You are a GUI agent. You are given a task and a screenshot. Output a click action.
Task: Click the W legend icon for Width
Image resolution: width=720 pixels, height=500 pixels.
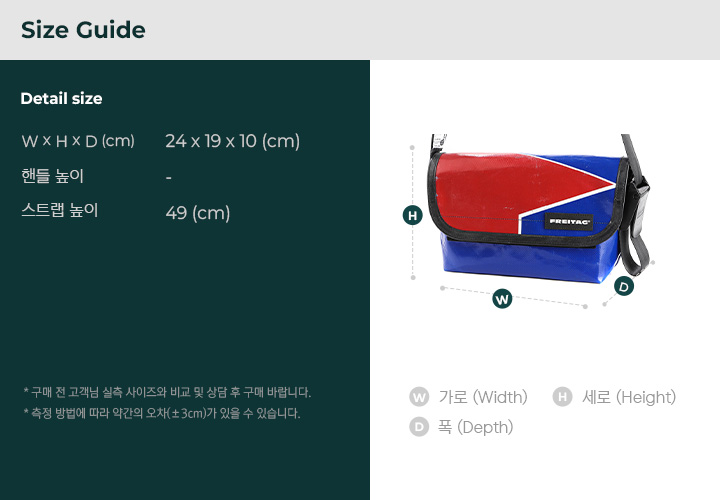click(x=419, y=397)
